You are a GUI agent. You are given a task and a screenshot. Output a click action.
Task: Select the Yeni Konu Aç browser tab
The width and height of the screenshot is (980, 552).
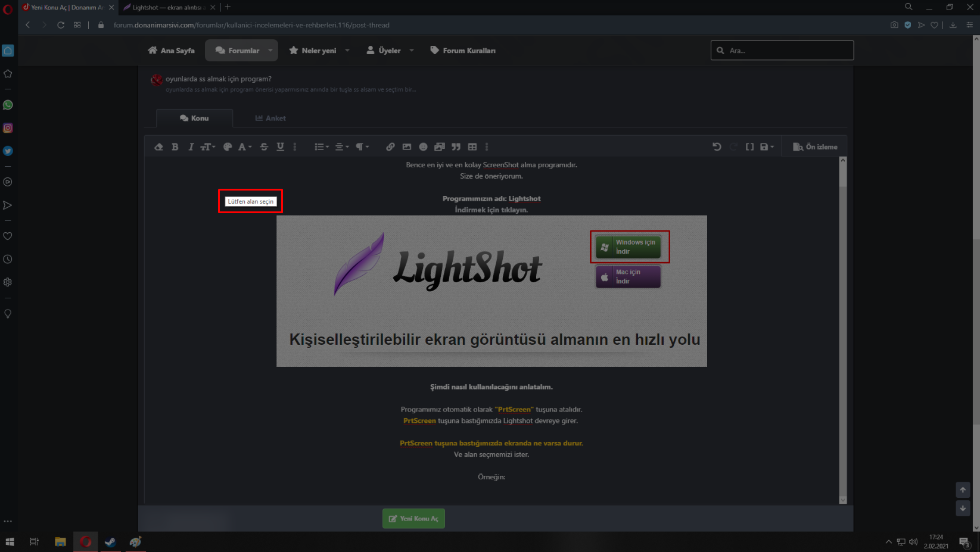(69, 7)
